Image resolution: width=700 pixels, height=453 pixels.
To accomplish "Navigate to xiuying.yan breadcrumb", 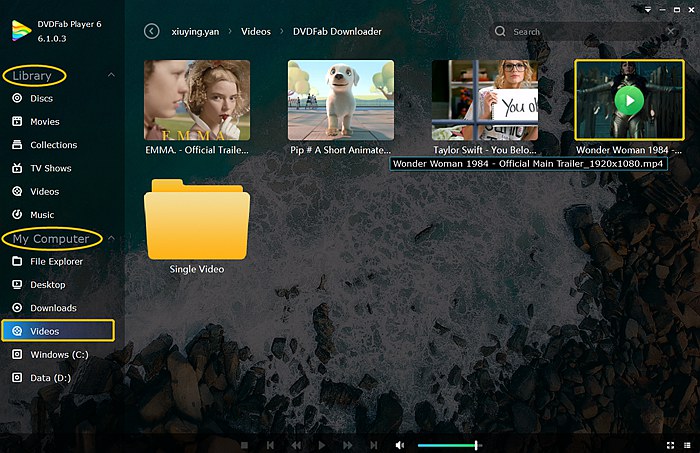I will click(x=195, y=32).
